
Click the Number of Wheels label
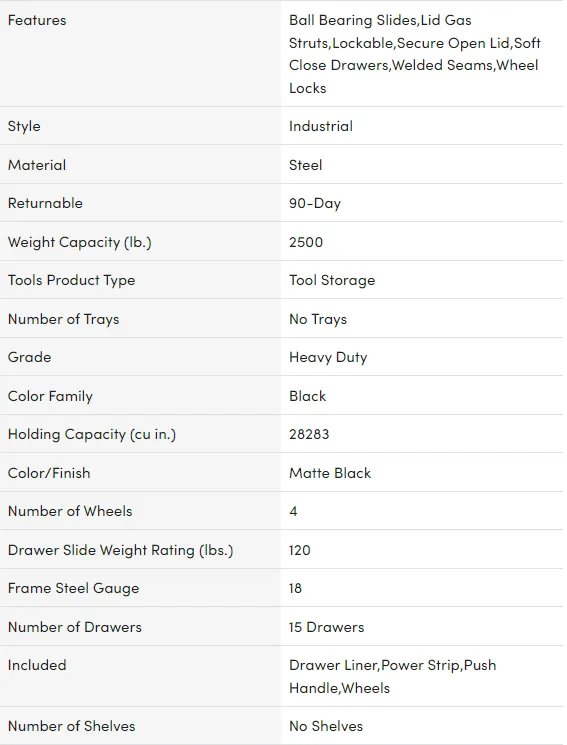(70, 511)
